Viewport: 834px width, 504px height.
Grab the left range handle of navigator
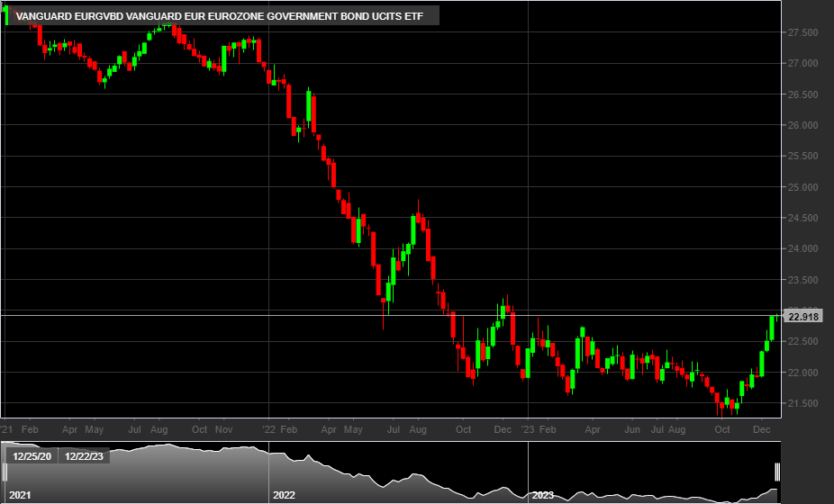pos(5,472)
